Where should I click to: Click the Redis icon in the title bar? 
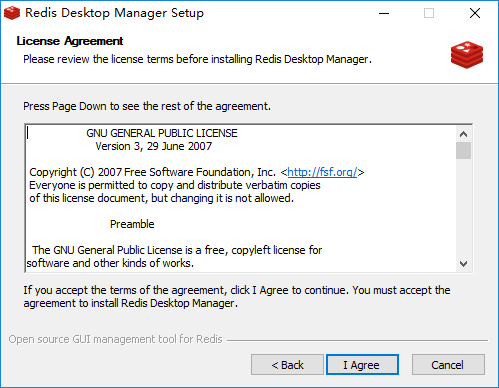click(12, 13)
